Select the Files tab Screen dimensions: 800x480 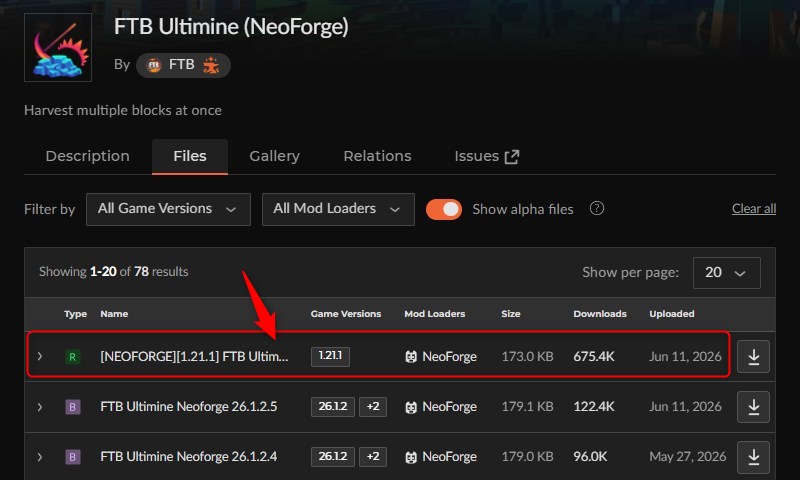pos(190,156)
